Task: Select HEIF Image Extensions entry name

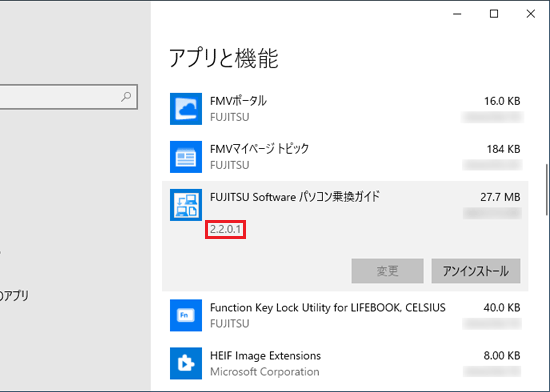Action: click(x=265, y=356)
